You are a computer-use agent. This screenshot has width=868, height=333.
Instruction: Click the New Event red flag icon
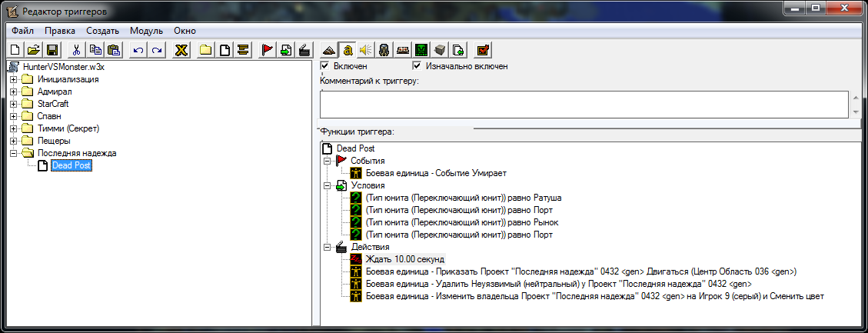point(268,51)
